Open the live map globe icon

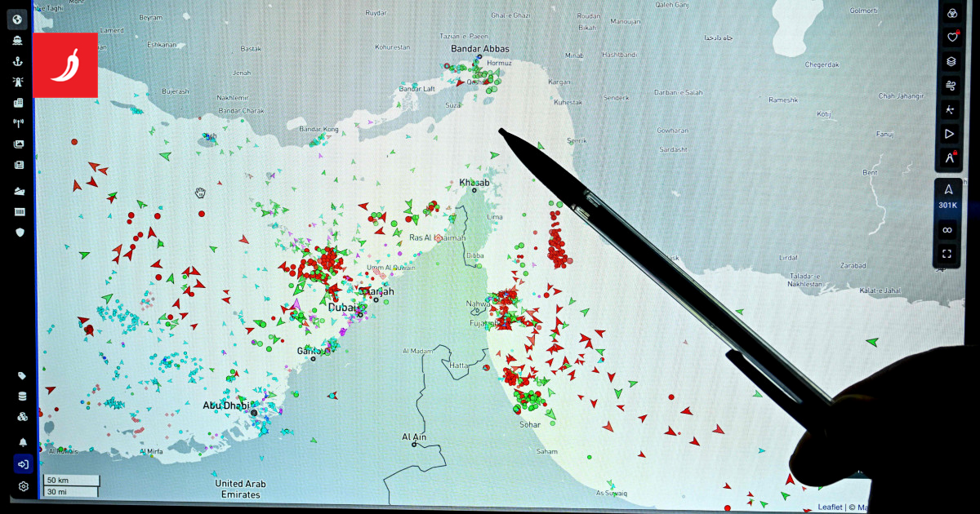[18, 19]
